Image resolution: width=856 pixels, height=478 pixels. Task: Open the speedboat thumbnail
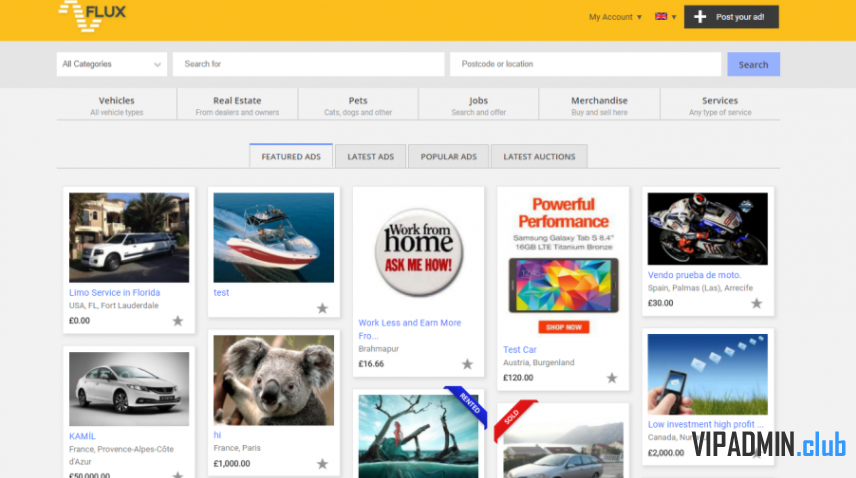pos(274,237)
